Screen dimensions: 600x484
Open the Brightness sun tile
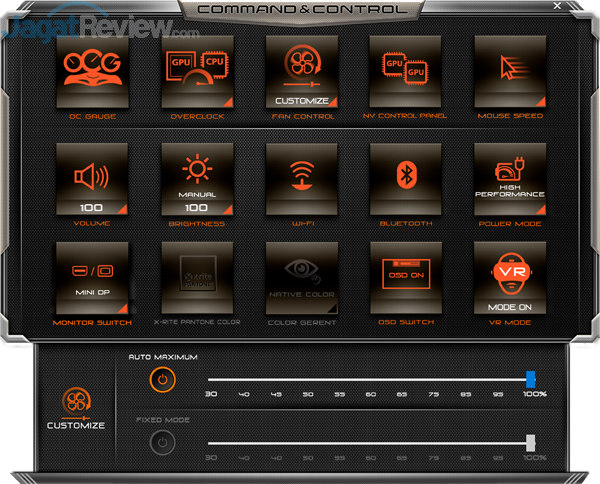tap(196, 178)
